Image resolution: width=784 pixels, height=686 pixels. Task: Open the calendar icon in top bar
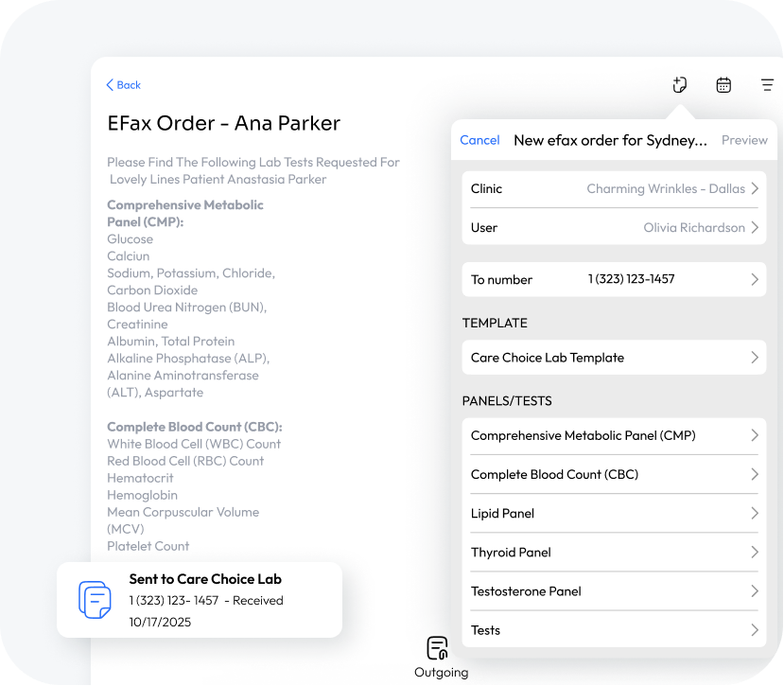coord(723,85)
